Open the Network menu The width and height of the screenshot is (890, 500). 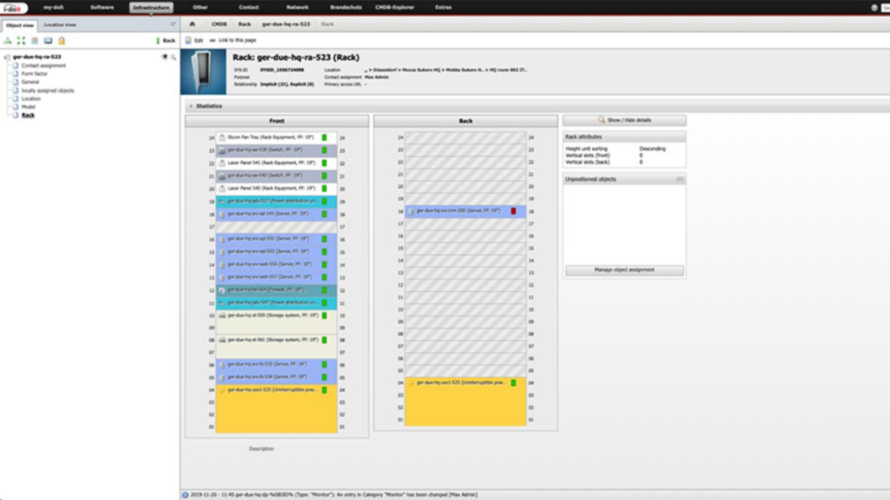tap(297, 7)
